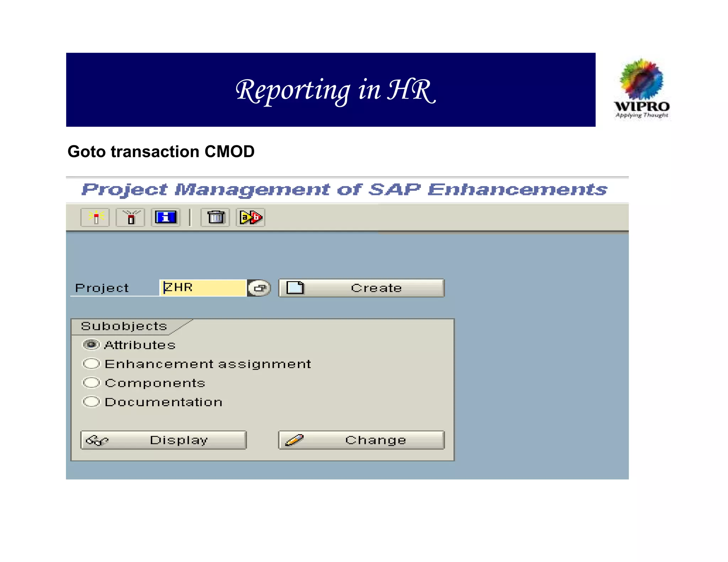
Task: Click the Subobjects group tab header
Action: [x=124, y=326]
